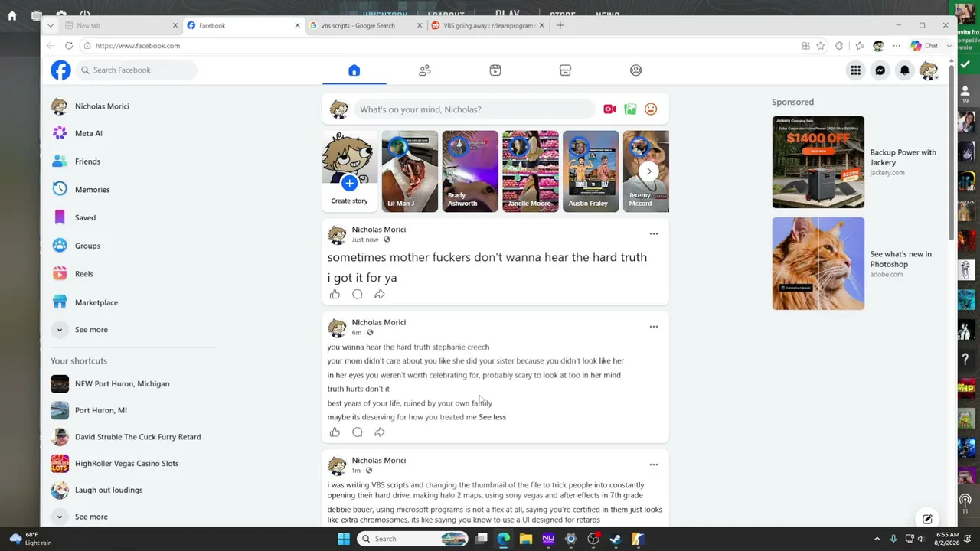
Task: Open options menu on the 6m Stephanie post
Action: click(654, 327)
